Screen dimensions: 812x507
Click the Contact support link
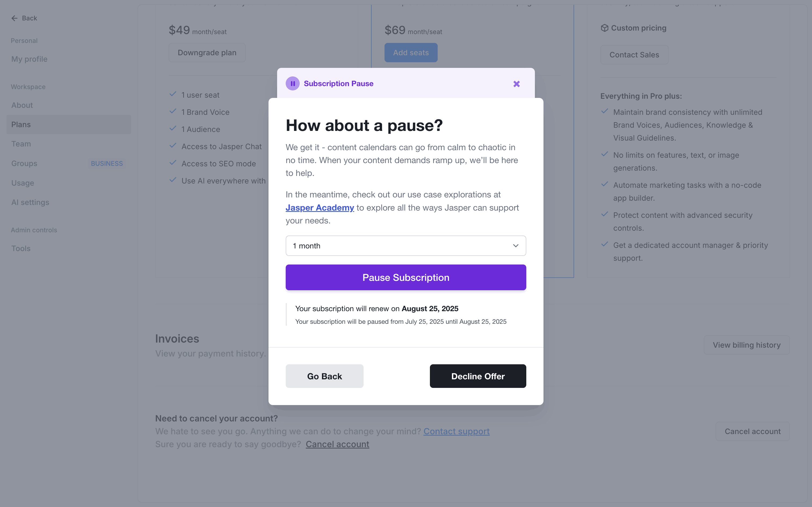(x=456, y=432)
